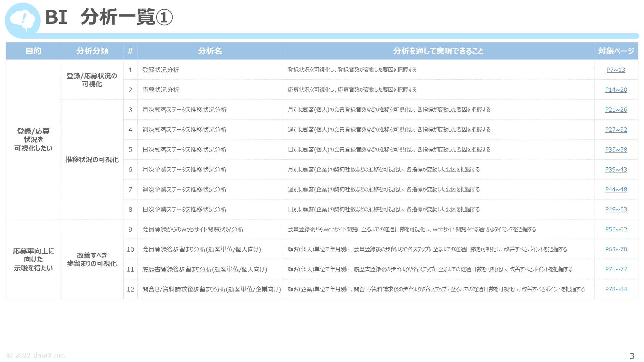The width and height of the screenshot is (644, 362).
Task: Click the 目的 column header
Action: tap(33, 51)
